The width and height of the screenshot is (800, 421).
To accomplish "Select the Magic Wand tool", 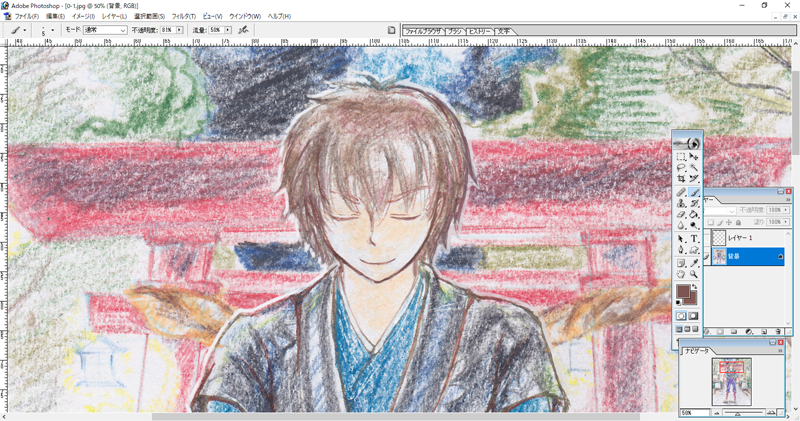I will click(694, 167).
